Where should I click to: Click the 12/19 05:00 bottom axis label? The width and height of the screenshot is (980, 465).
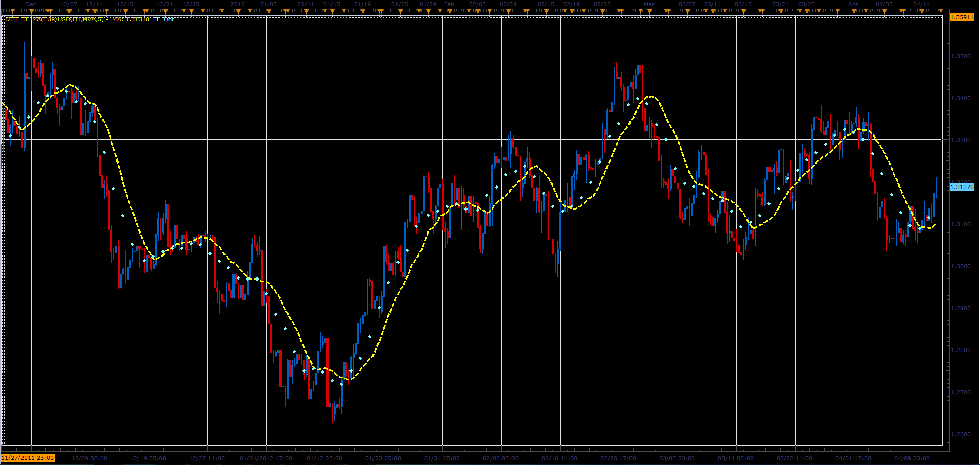click(x=148, y=458)
